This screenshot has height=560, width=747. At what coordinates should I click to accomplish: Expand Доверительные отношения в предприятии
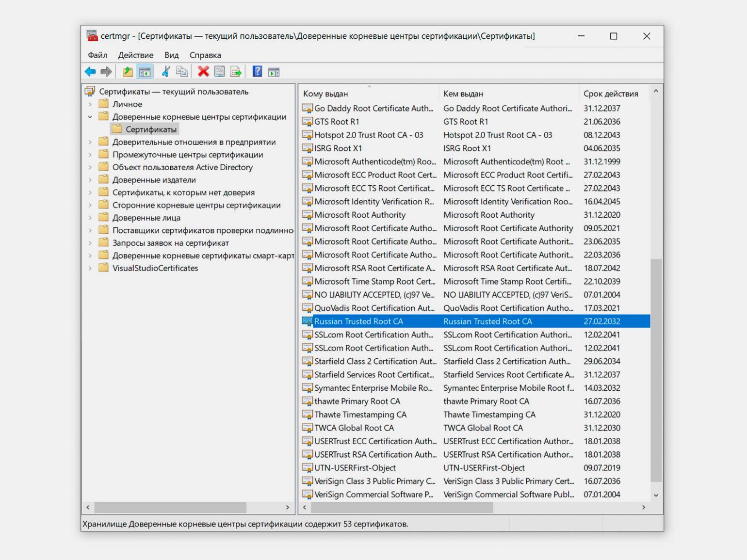point(90,142)
